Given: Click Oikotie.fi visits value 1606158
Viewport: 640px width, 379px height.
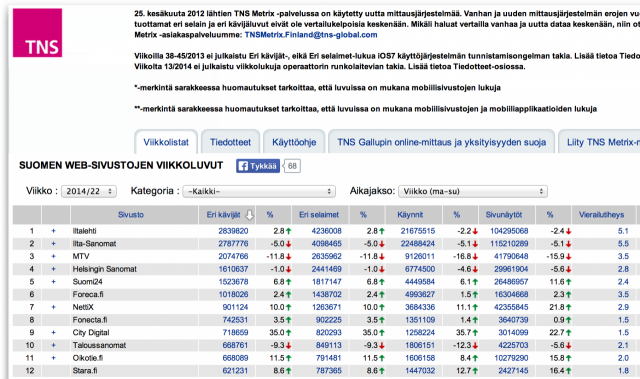Looking at the screenshot, I should click(x=420, y=358).
